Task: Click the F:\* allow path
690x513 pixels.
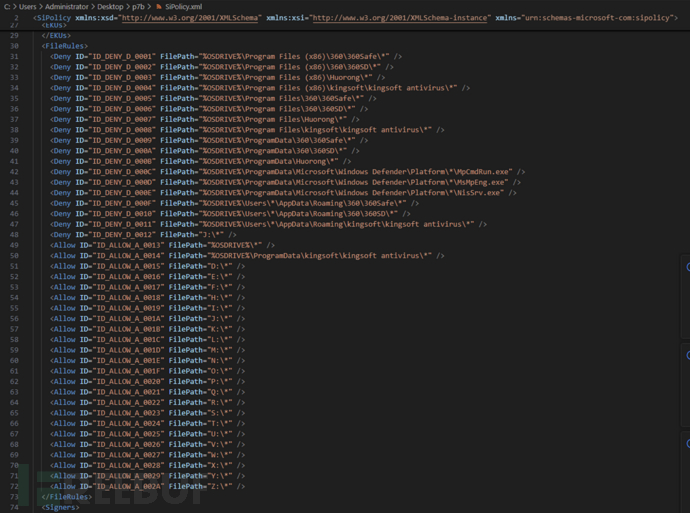Action: click(220, 287)
